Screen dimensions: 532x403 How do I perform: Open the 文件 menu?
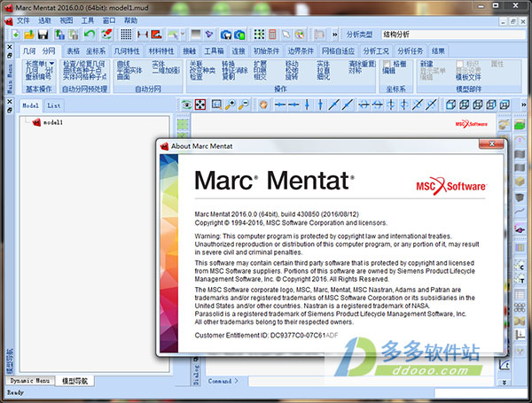(23, 20)
